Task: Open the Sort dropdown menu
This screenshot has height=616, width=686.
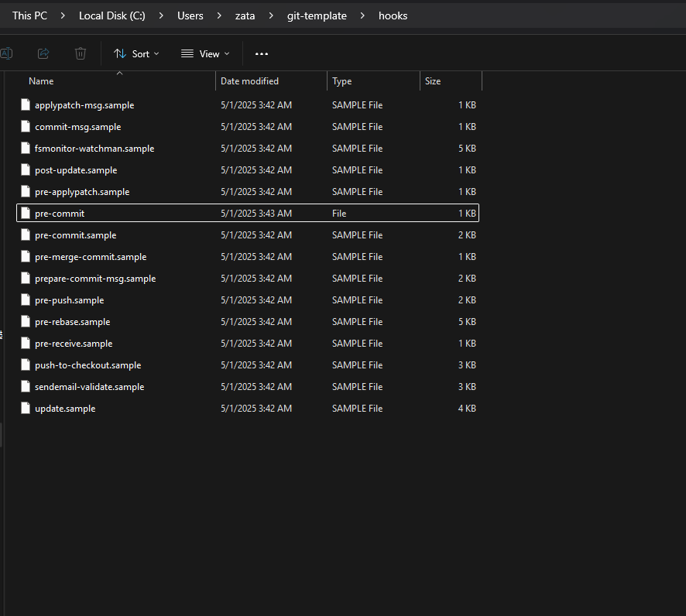Action: [136, 53]
